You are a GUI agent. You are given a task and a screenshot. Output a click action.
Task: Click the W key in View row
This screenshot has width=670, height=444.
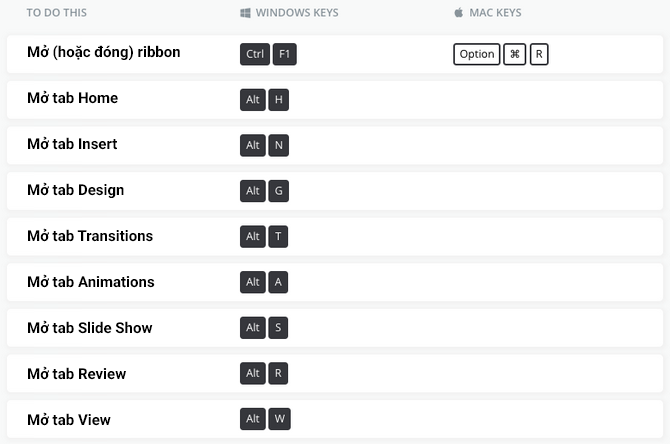[279, 420]
